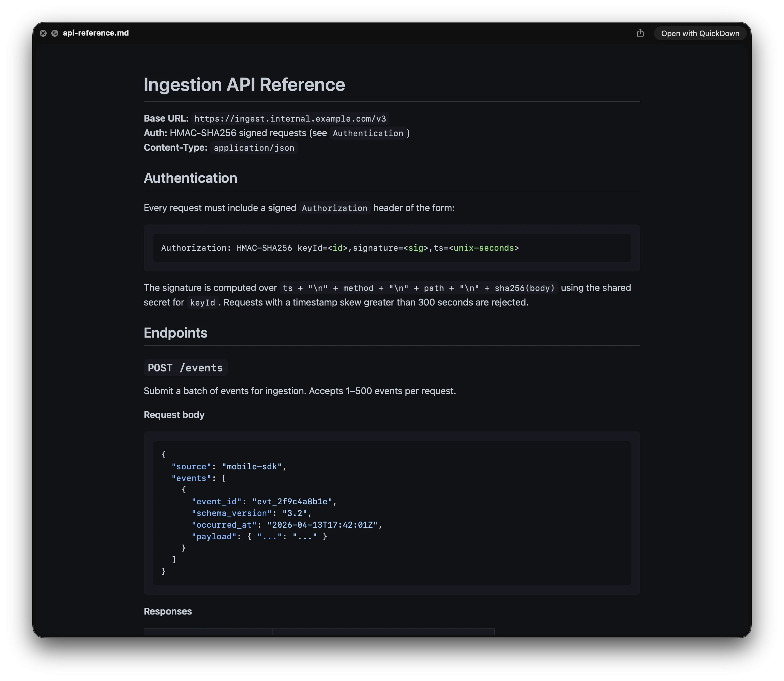Click the Authentication section heading
Screen dimensions: 784x681
[190, 178]
